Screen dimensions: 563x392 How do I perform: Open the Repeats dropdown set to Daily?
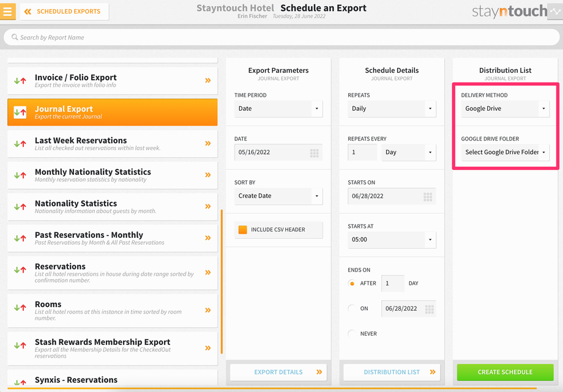tap(392, 108)
